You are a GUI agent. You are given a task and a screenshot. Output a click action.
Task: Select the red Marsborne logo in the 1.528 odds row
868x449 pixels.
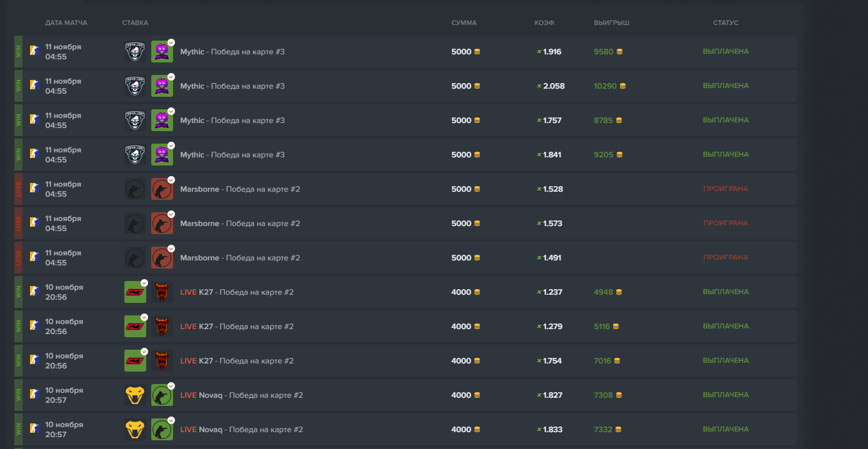click(162, 189)
